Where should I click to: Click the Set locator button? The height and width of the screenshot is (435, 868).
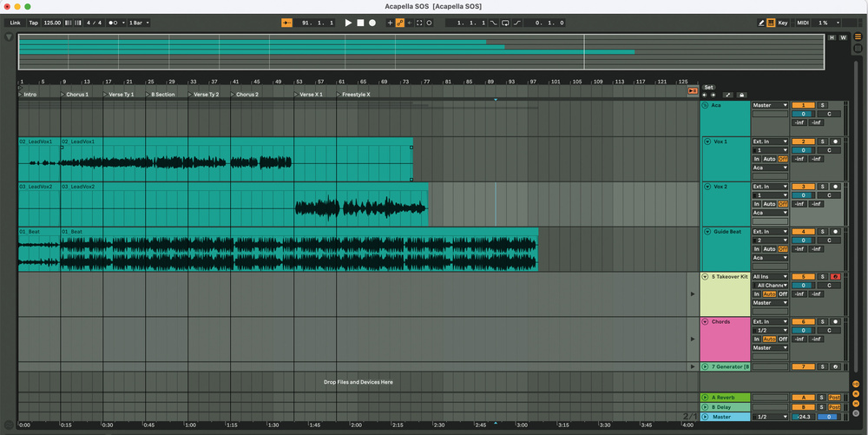[708, 88]
